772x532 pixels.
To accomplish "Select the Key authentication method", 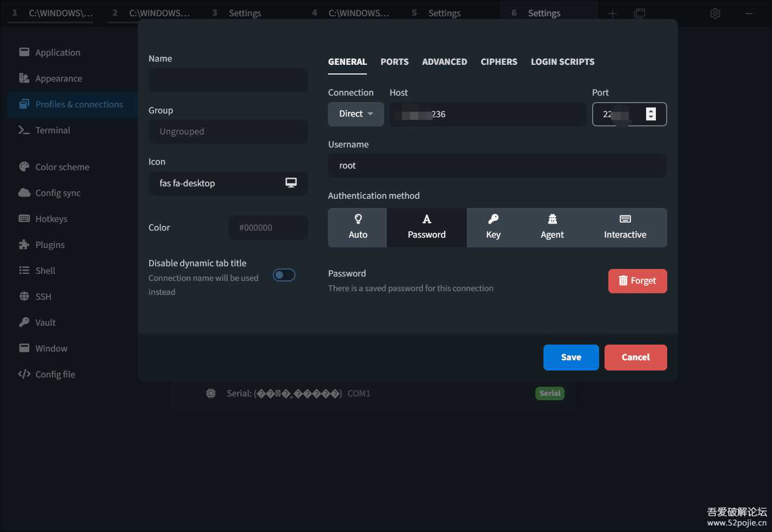I will [493, 227].
